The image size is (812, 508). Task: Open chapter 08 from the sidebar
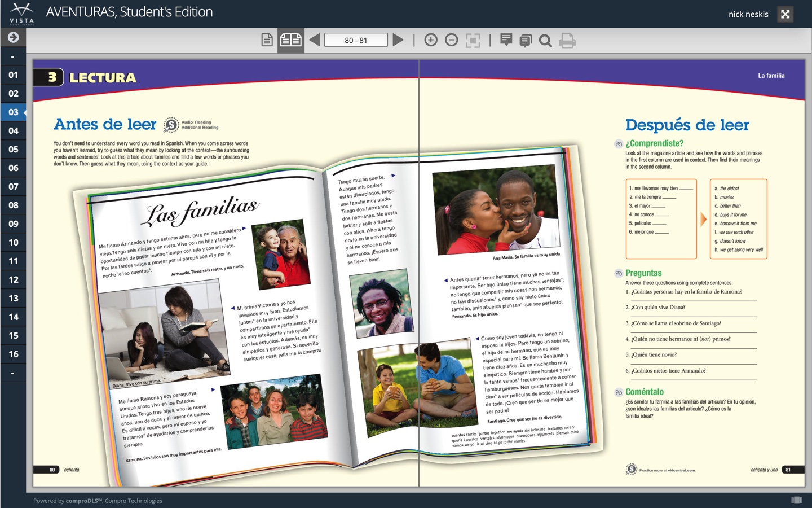click(x=14, y=205)
